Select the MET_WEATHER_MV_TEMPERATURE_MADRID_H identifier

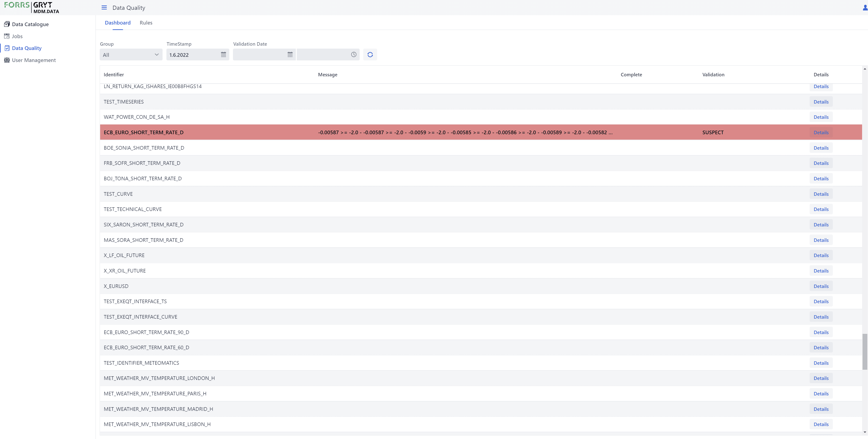158,409
